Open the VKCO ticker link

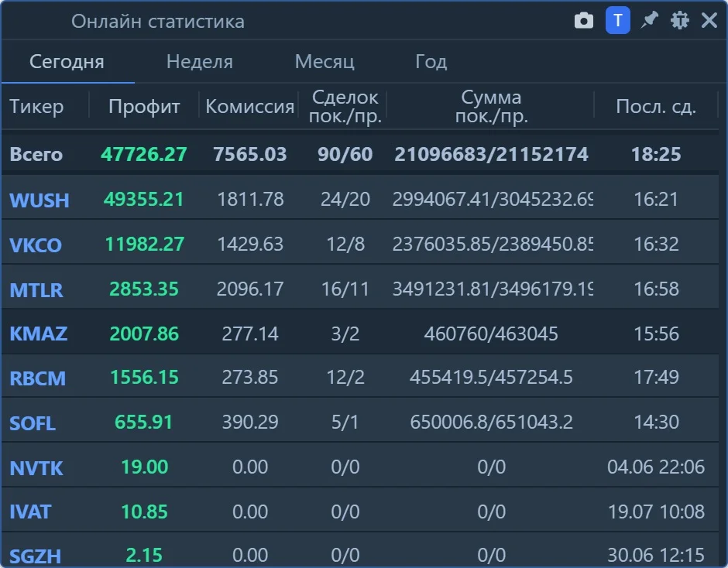click(x=36, y=245)
